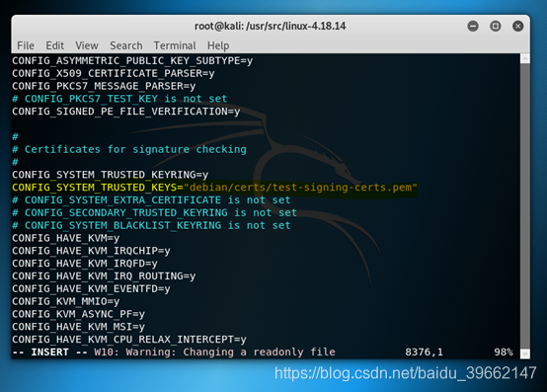Click line CONFIG_KVM_ASYNC_PF=y

pyautogui.click(x=78, y=314)
